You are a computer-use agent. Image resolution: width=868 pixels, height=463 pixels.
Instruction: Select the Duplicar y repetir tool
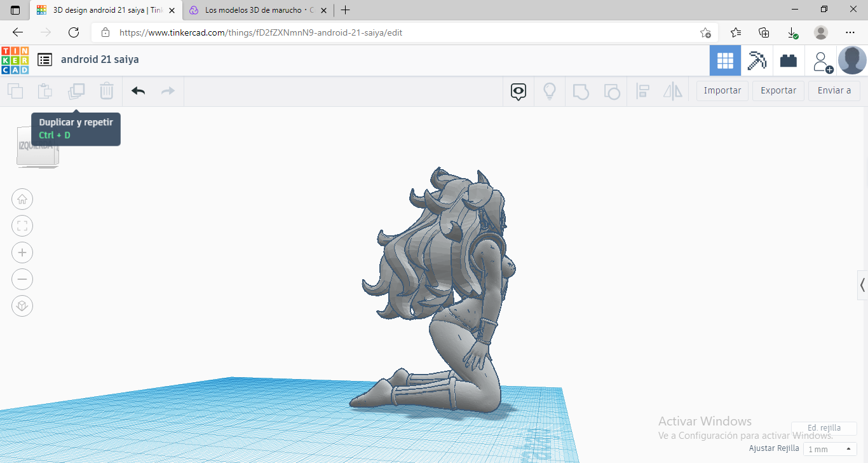76,91
